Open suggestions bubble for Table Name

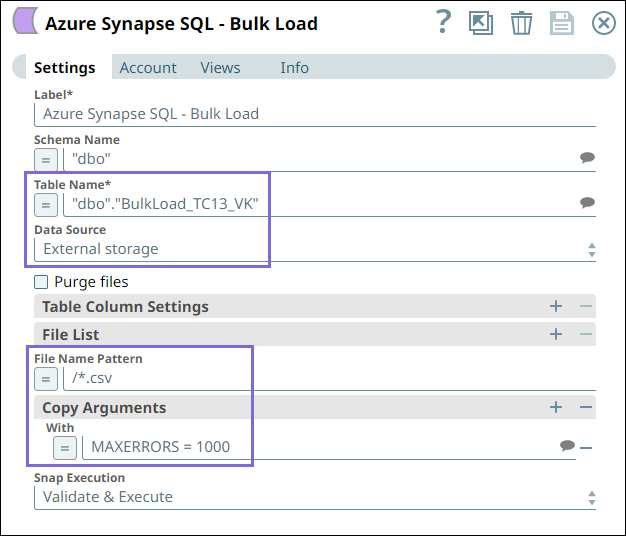(587, 203)
